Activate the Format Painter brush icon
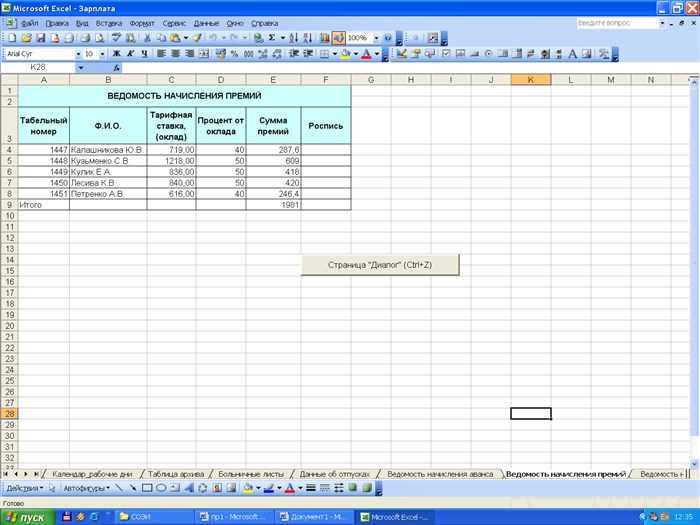 pos(197,38)
